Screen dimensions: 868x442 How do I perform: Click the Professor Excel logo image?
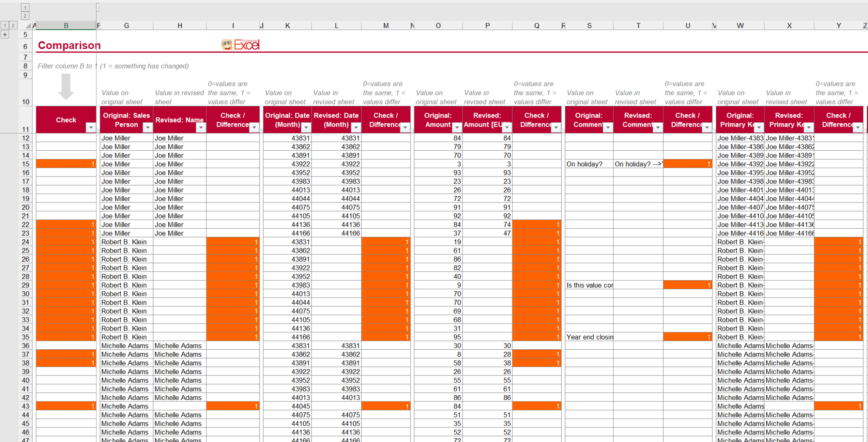click(x=239, y=44)
